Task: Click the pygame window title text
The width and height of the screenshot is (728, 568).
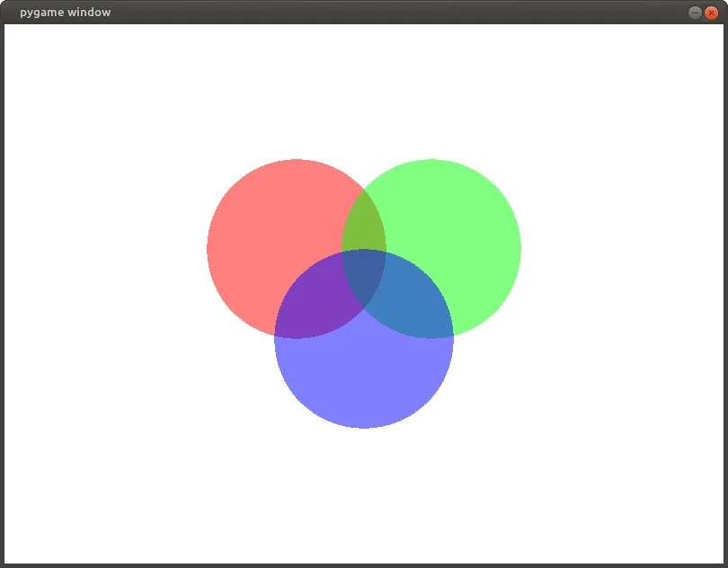Action: coord(66,13)
